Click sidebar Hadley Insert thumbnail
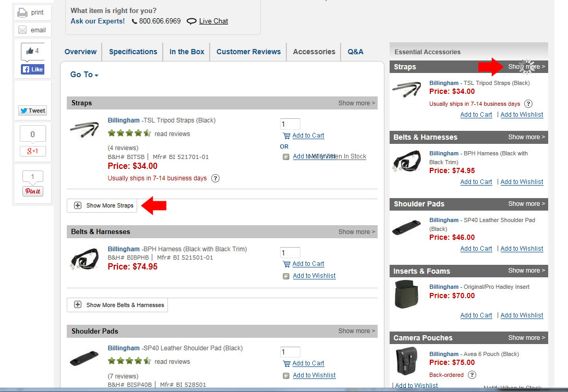The image size is (568, 392). tap(406, 295)
